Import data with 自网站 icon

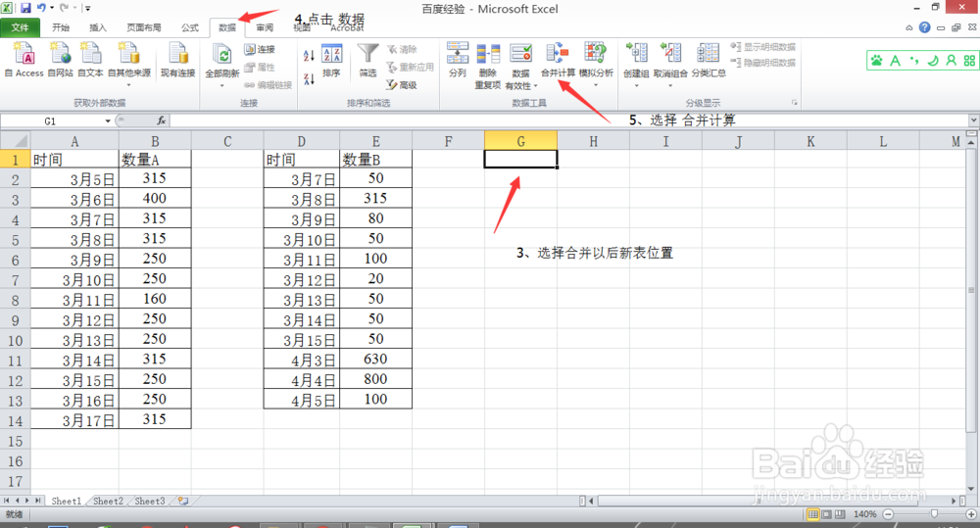(x=61, y=60)
